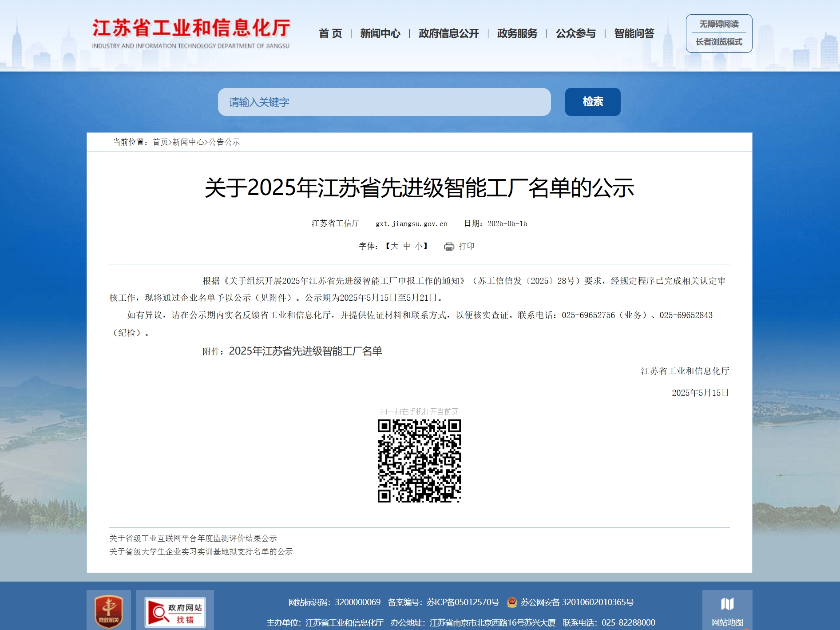Open the 智能问答 menu item
The width and height of the screenshot is (840, 630).
[x=634, y=33]
